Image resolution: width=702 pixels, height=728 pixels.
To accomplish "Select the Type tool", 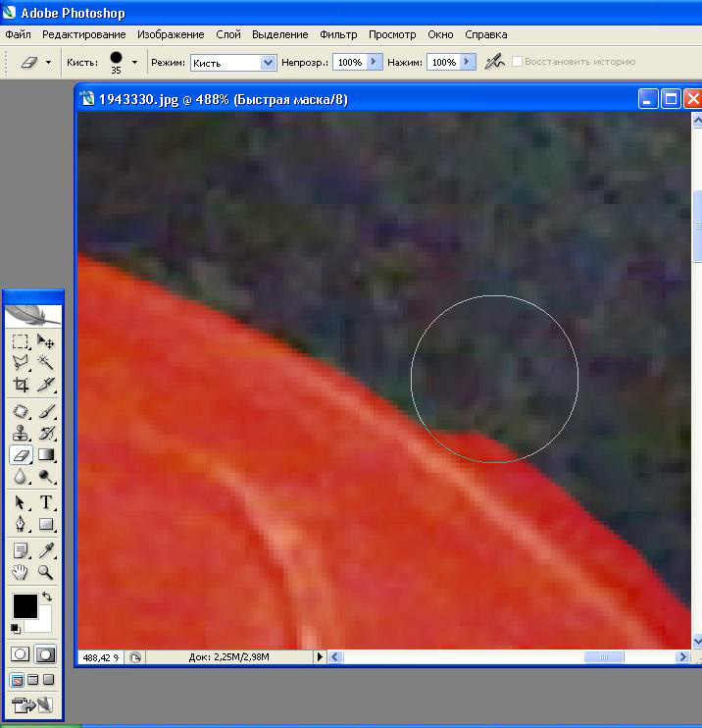I will [x=45, y=502].
